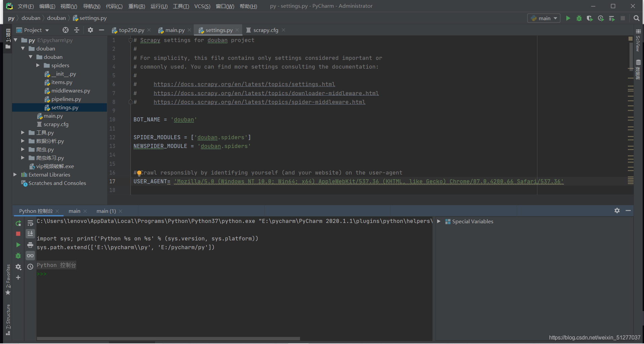
Task: Open the VCS(S) menu
Action: (202, 6)
